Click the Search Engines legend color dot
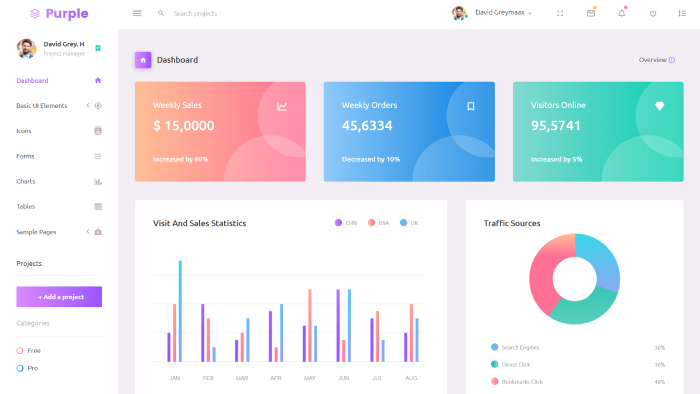This screenshot has width=700, height=394. coord(494,347)
